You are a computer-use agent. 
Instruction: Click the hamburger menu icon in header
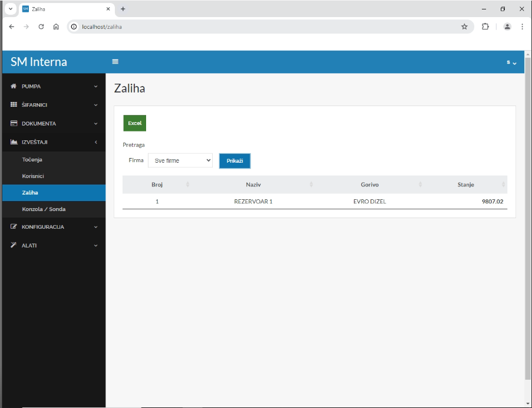coord(115,62)
